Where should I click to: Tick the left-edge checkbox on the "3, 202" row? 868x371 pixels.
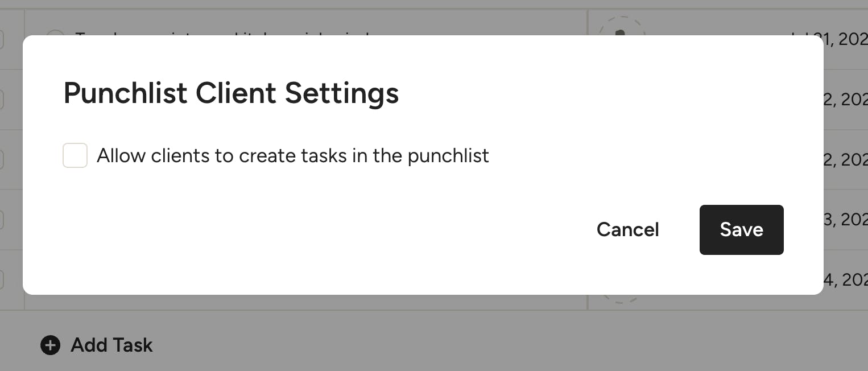2,220
